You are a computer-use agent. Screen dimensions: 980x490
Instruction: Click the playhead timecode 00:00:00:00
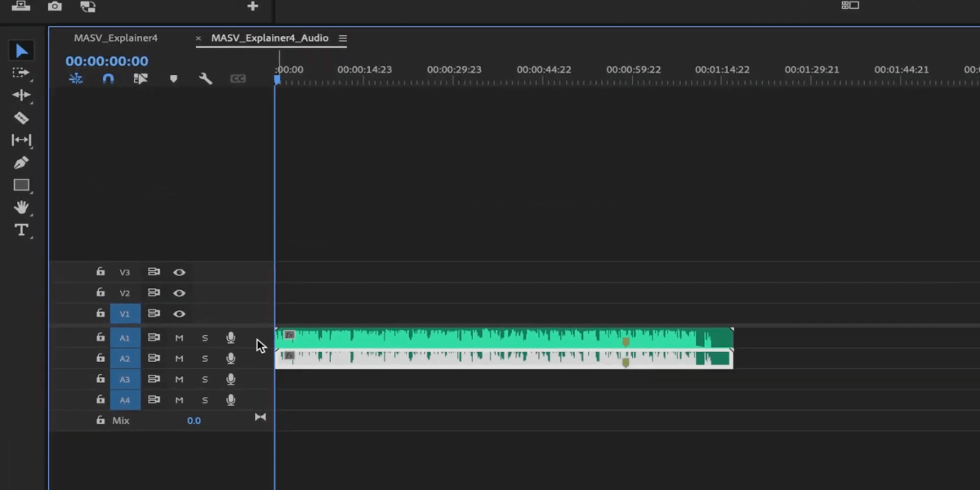click(x=107, y=61)
